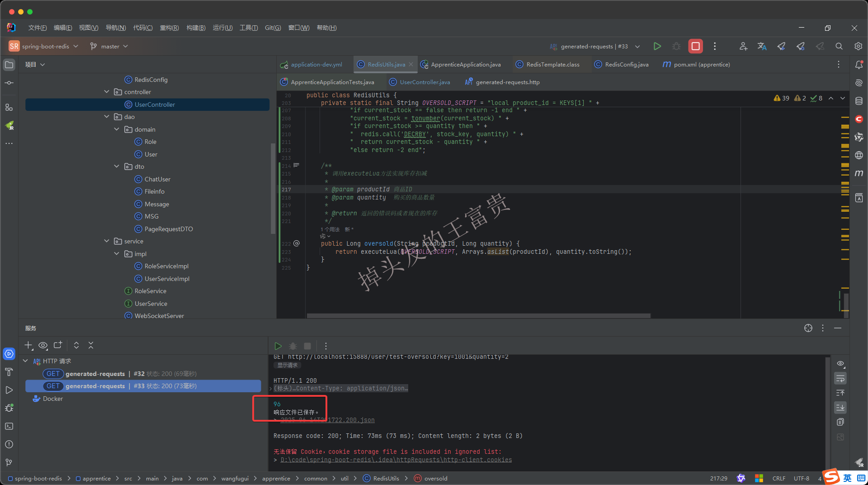Start debugging with the bug icon

click(676, 46)
